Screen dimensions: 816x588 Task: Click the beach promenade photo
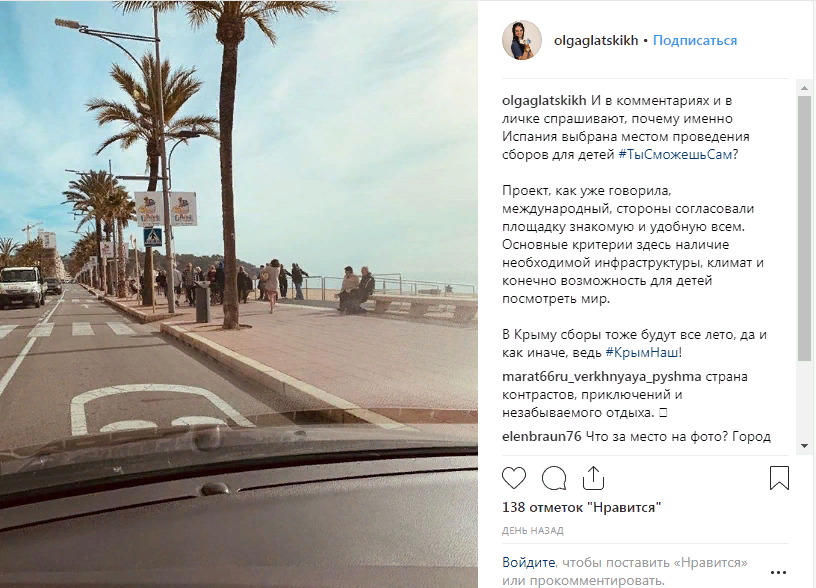(x=239, y=294)
